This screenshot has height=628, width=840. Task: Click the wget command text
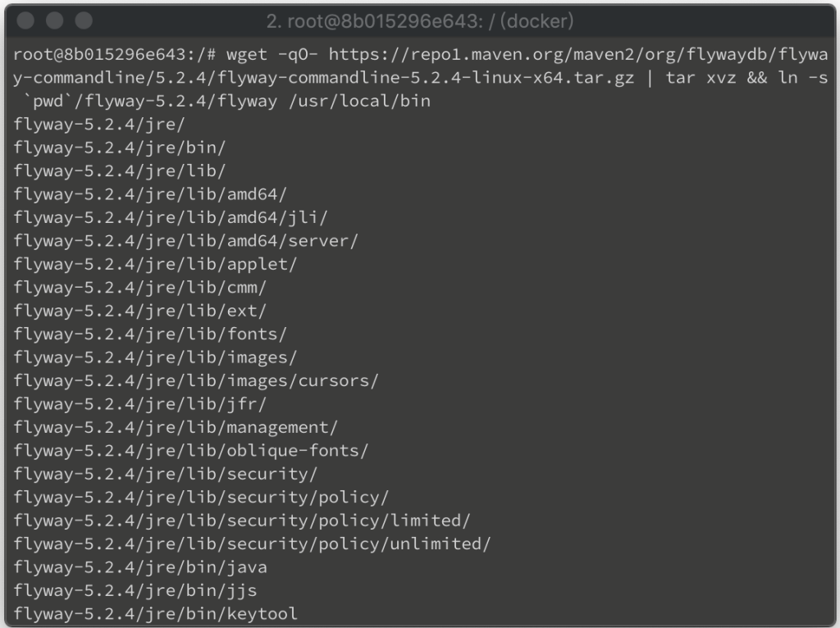pyautogui.click(x=246, y=54)
